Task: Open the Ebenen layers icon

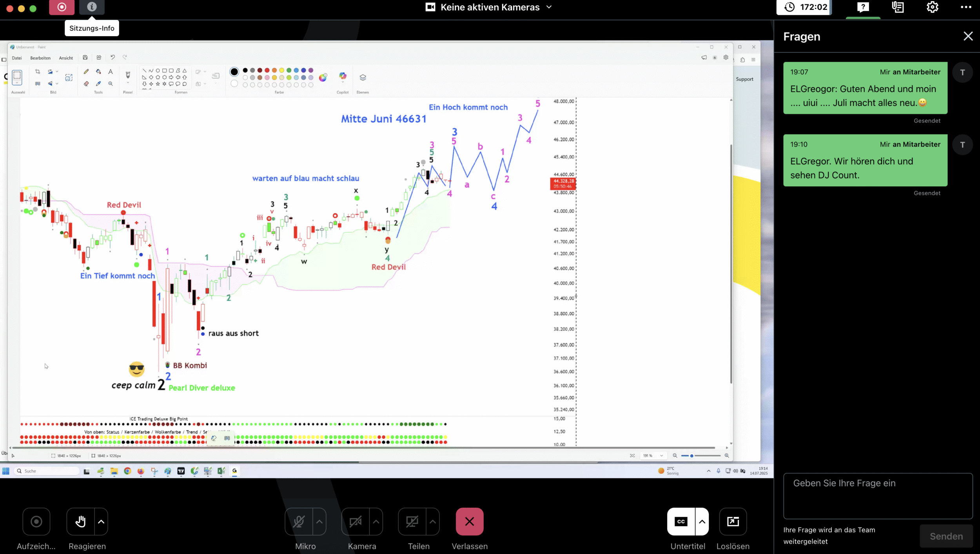Action: click(363, 77)
